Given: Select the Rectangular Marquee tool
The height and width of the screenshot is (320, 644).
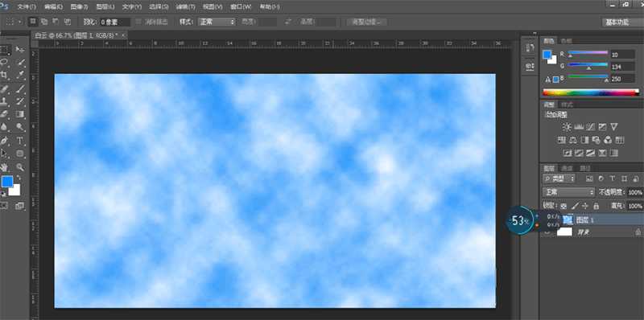Looking at the screenshot, I should pyautogui.click(x=5, y=50).
